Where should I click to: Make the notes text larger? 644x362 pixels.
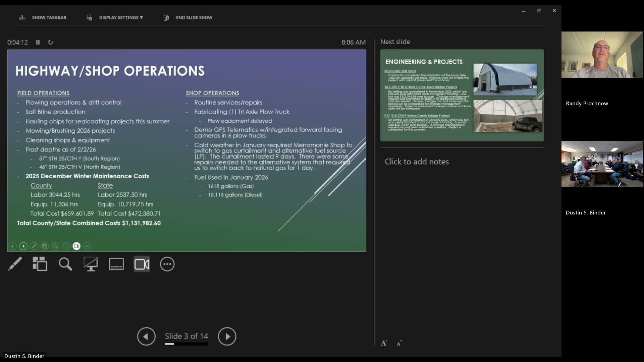click(x=384, y=343)
